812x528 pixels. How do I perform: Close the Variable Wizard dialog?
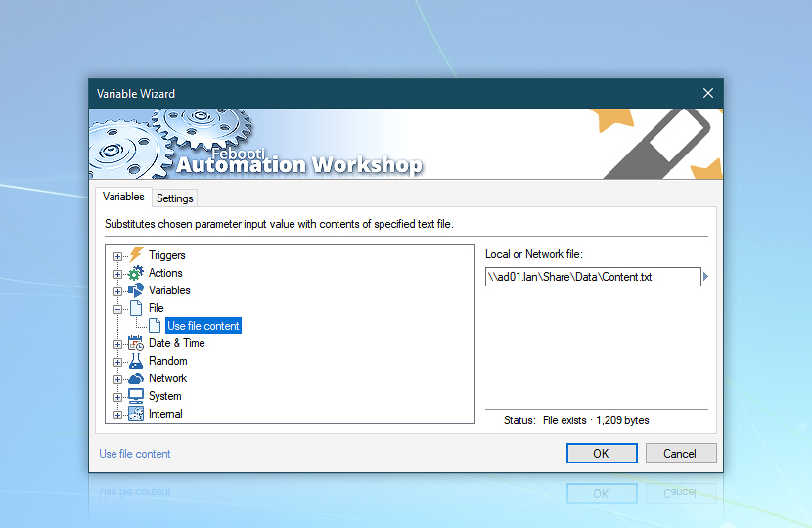click(x=708, y=93)
